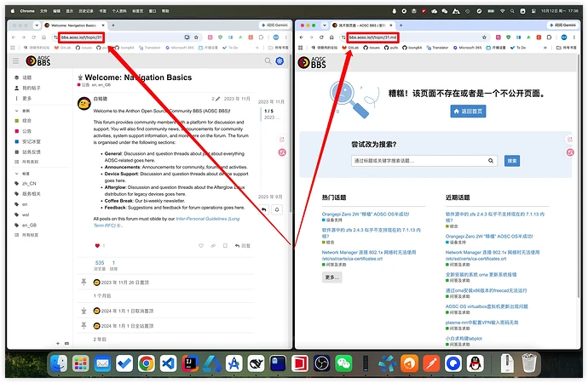Go back in the right Chrome window
Screen dimensions: 588x383
pyautogui.click(x=302, y=37)
